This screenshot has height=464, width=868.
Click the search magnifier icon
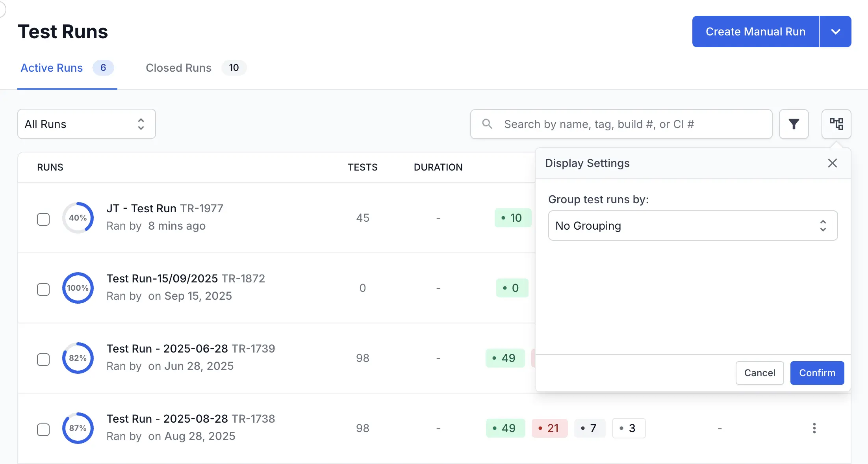[487, 124]
